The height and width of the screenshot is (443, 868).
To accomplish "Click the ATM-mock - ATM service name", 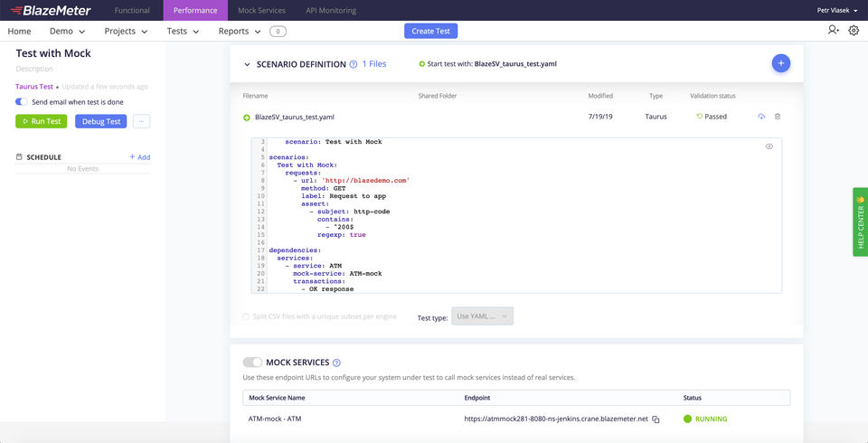I will click(x=275, y=419).
